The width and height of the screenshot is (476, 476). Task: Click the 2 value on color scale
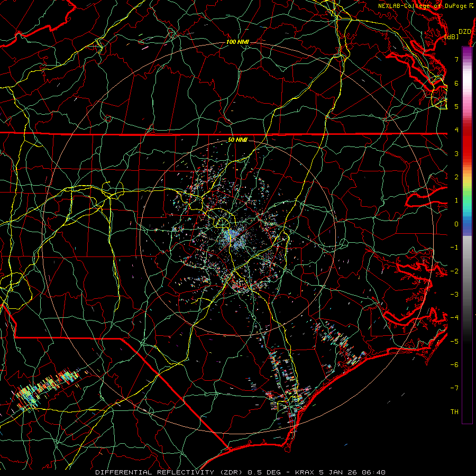click(x=456, y=177)
